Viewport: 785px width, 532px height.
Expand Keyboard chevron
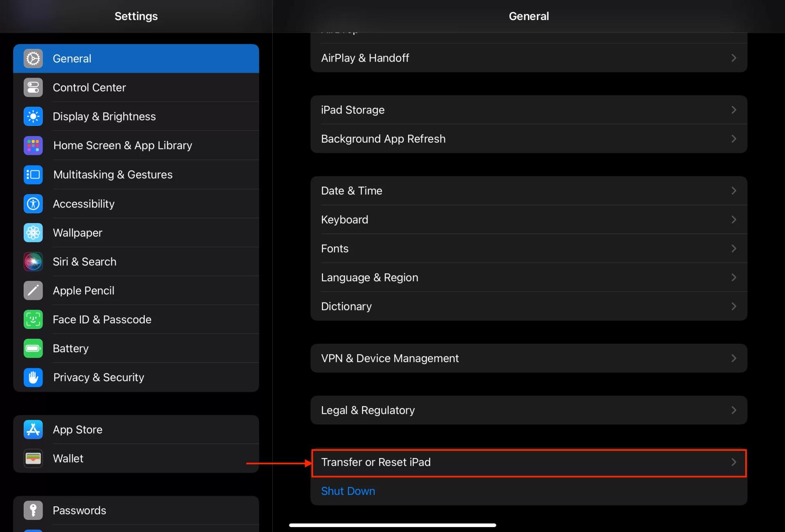[x=734, y=220]
